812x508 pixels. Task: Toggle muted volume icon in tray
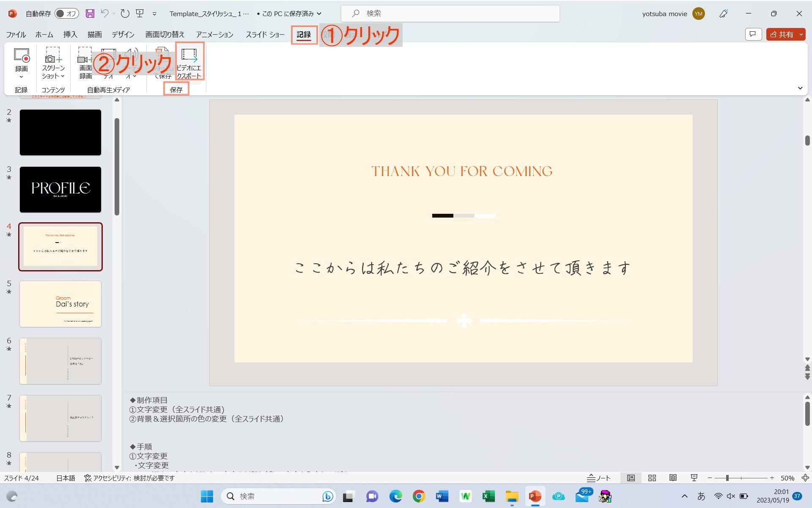[731, 496]
